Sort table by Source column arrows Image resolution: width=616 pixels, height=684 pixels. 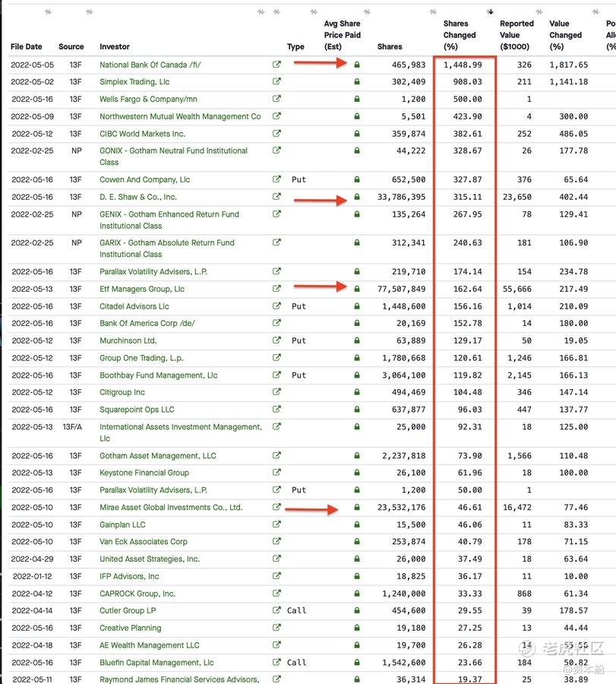[x=90, y=11]
